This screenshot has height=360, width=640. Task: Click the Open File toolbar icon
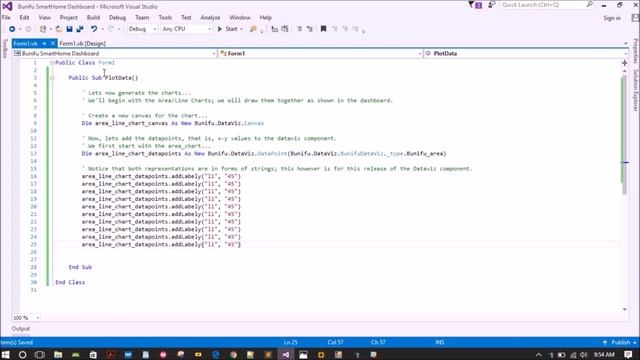58,29
